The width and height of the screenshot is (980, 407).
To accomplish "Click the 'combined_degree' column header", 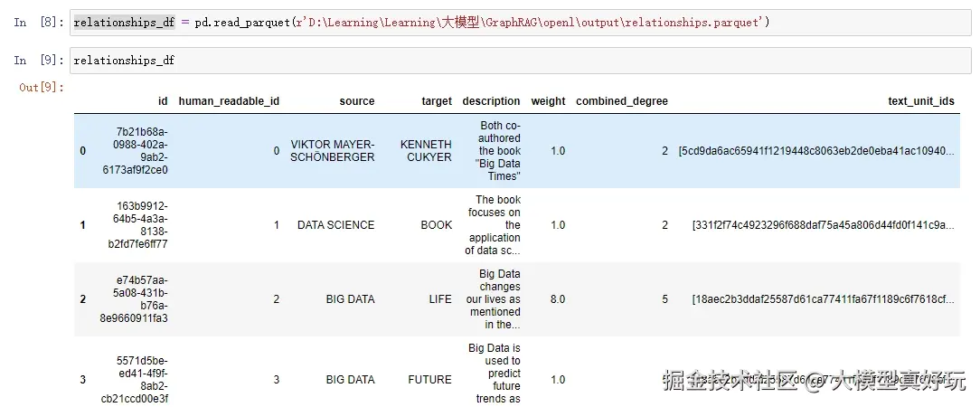I will click(622, 101).
